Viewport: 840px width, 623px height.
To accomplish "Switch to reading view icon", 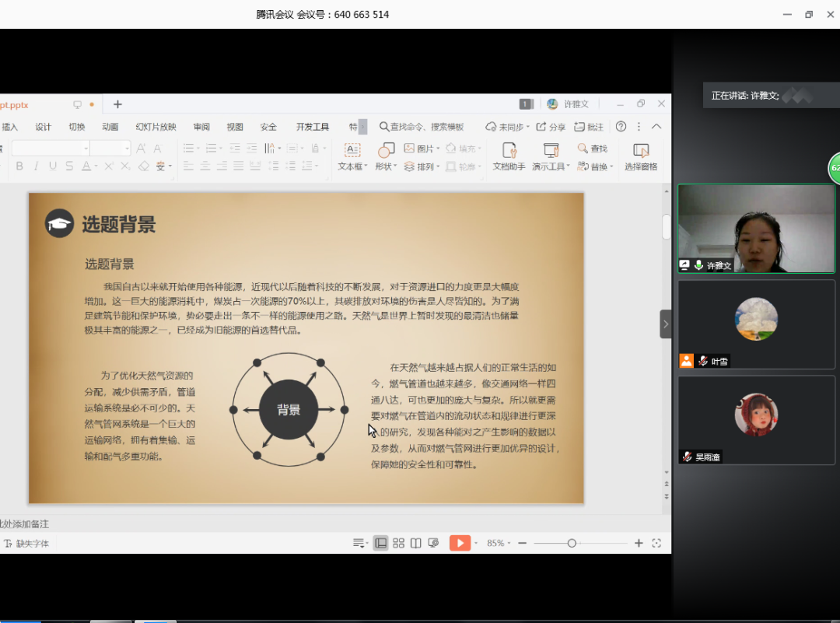I will point(416,543).
